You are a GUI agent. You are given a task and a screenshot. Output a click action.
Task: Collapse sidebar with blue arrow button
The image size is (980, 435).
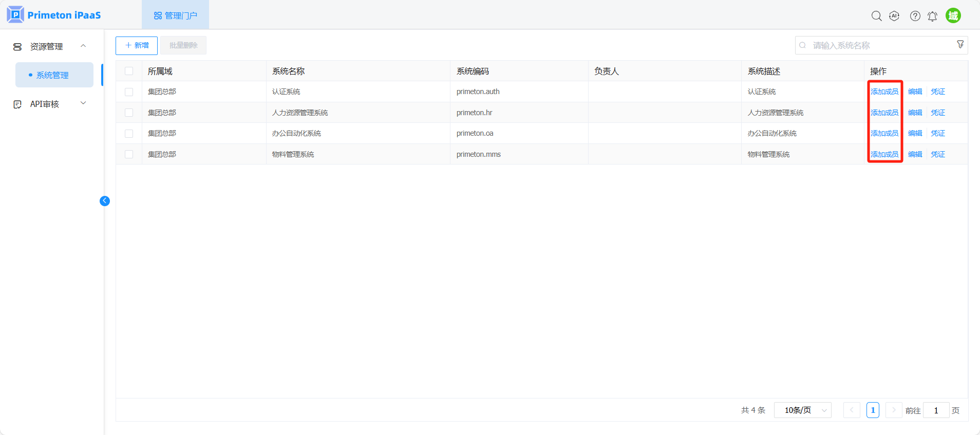click(105, 201)
